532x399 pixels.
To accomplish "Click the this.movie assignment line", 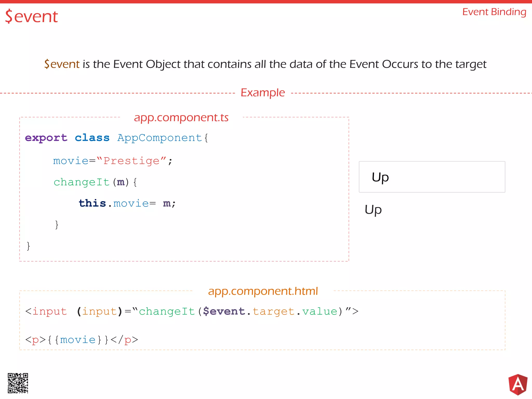I will [127, 203].
